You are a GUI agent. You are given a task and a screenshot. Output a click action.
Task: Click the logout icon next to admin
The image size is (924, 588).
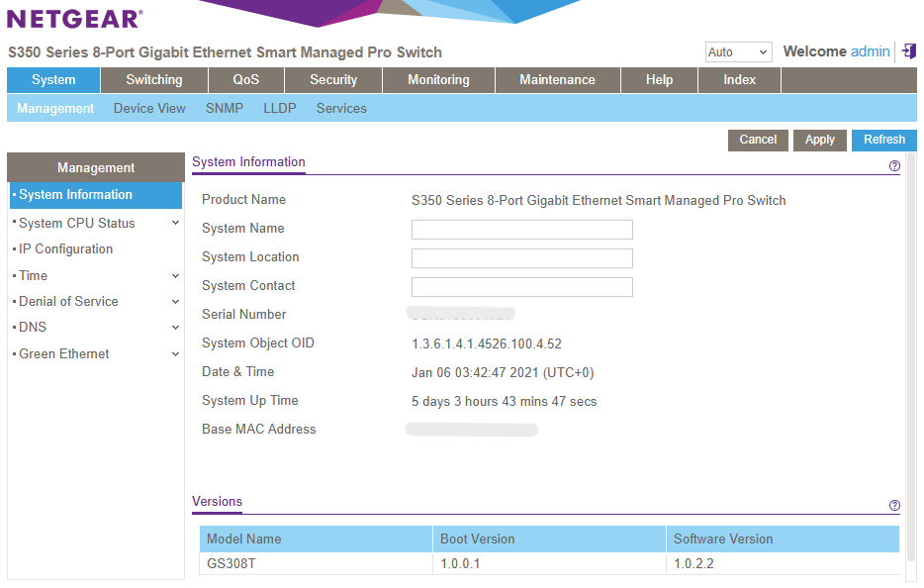(908, 50)
